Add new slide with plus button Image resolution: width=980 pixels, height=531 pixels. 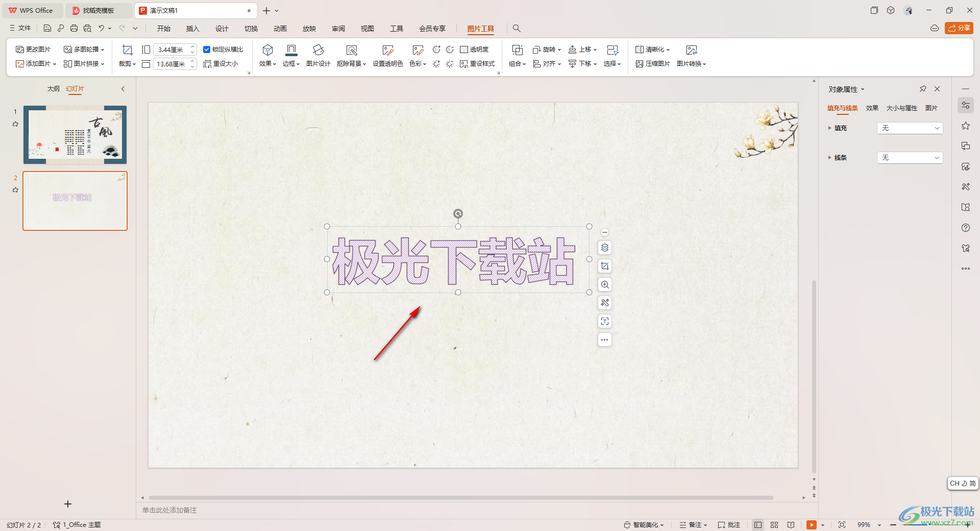tap(68, 504)
